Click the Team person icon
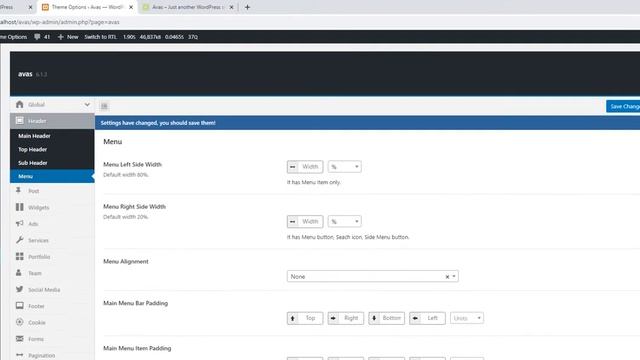 (19, 273)
